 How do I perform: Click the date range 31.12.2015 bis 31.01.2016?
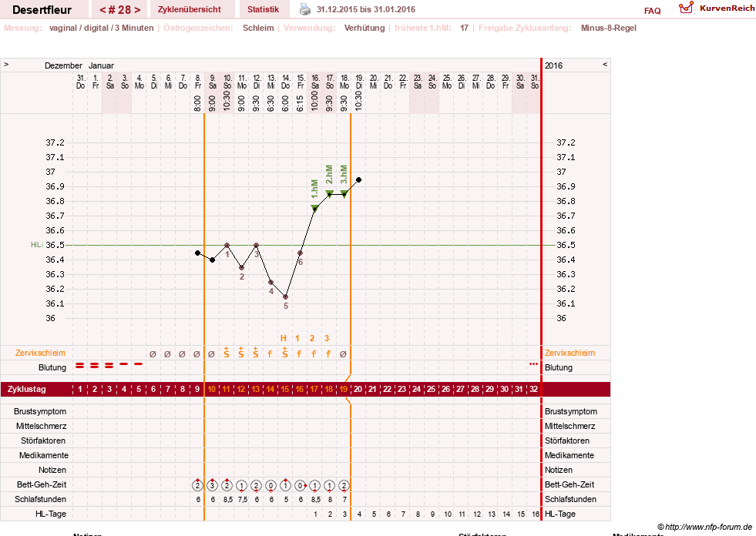tap(366, 9)
